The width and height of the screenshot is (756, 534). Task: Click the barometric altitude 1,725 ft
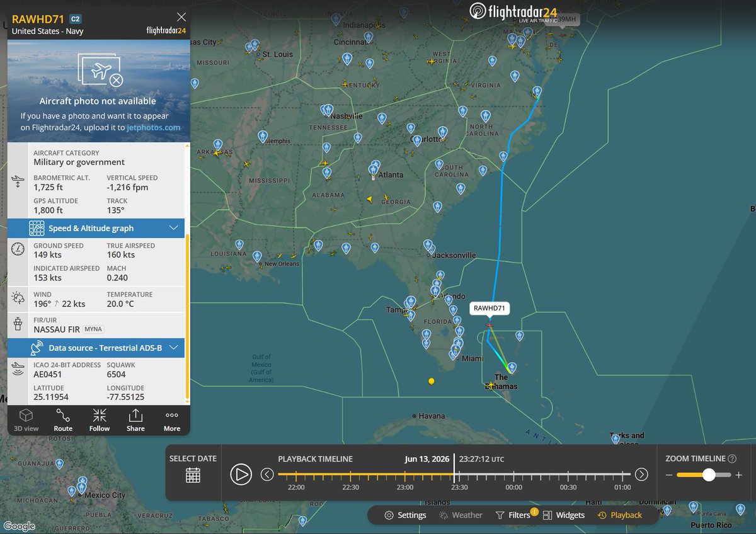click(x=48, y=187)
